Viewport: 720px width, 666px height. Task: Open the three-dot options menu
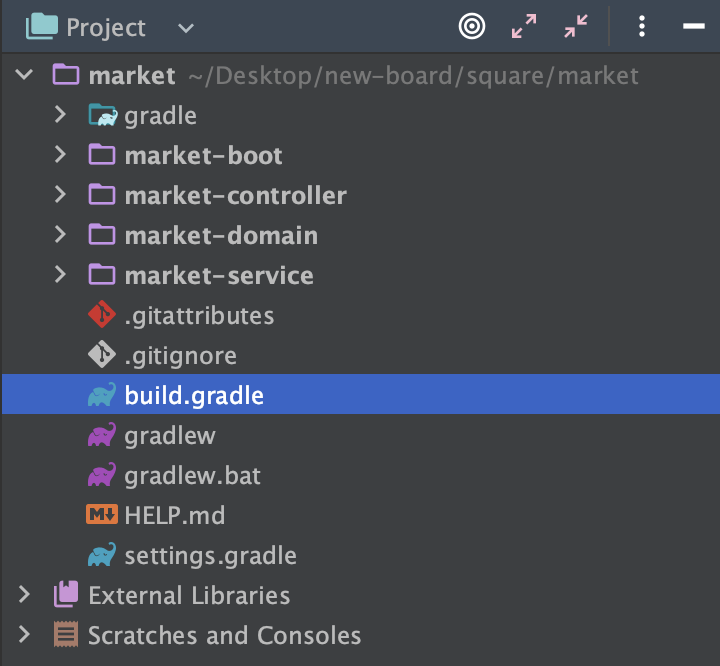pyautogui.click(x=642, y=26)
